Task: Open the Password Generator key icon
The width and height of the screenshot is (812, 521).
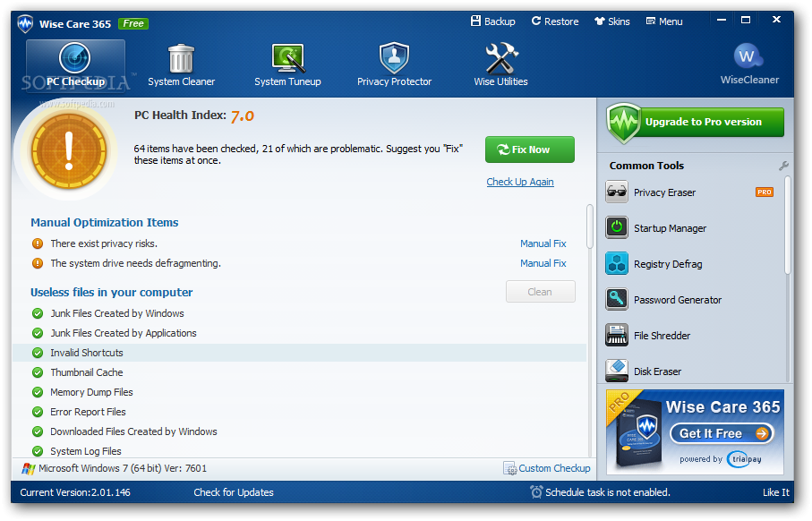Action: [617, 299]
